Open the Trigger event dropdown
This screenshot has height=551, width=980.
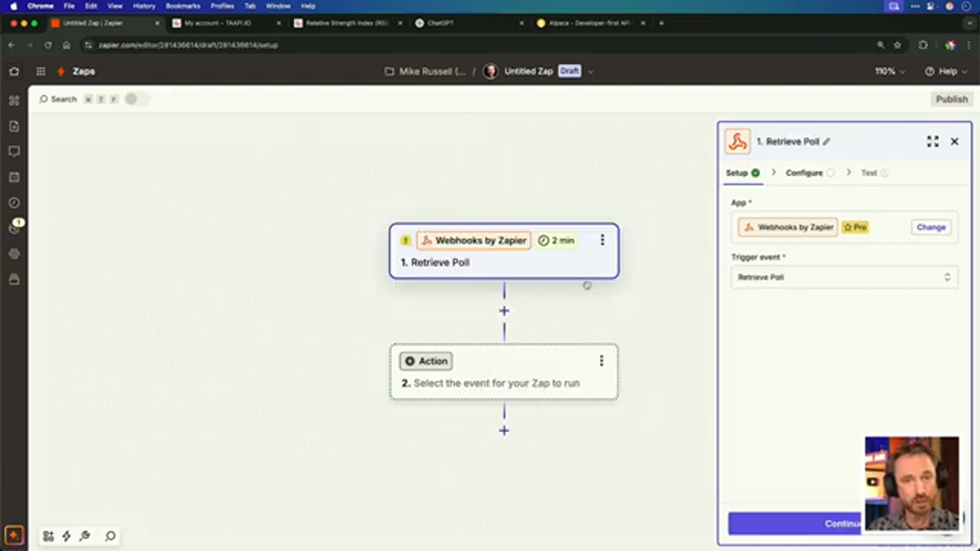coord(844,277)
